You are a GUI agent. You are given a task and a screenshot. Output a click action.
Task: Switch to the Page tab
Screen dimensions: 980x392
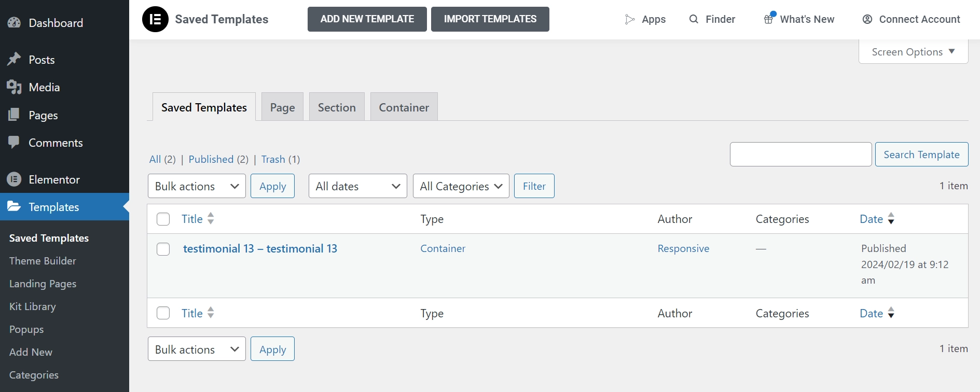283,107
